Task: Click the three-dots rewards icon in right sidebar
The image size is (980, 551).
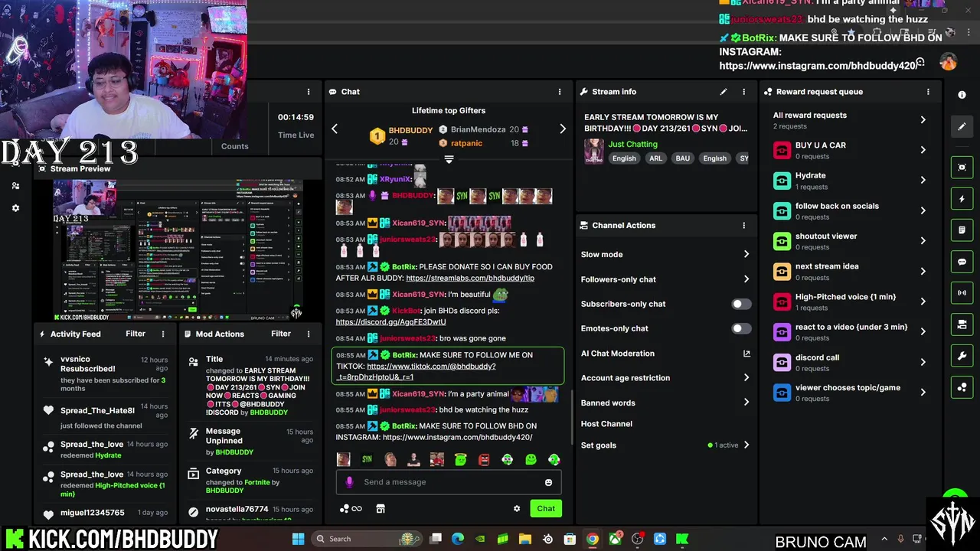Action: click(x=962, y=387)
